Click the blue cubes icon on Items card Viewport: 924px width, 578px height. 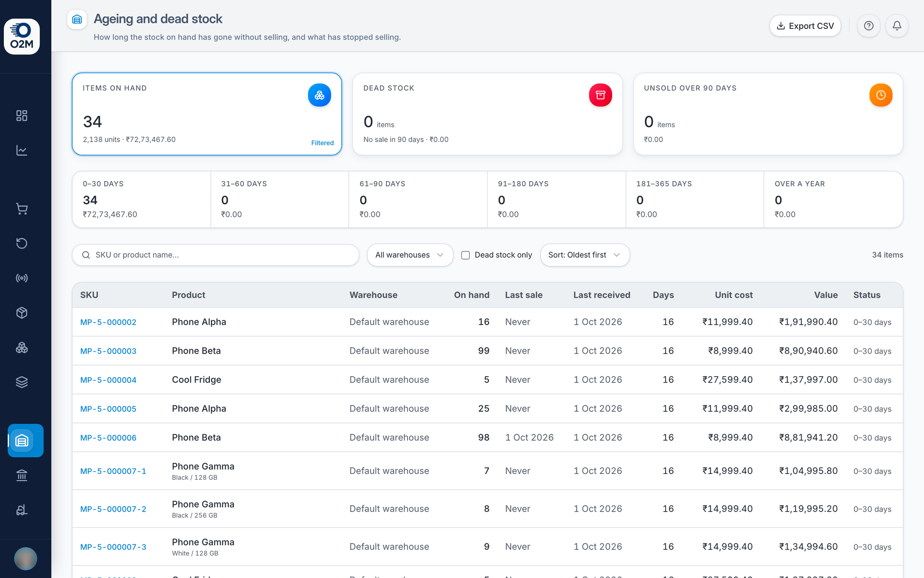tap(320, 95)
